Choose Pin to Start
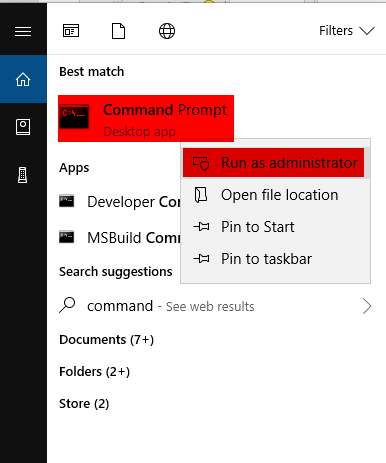This screenshot has height=463, width=386. click(x=275, y=227)
